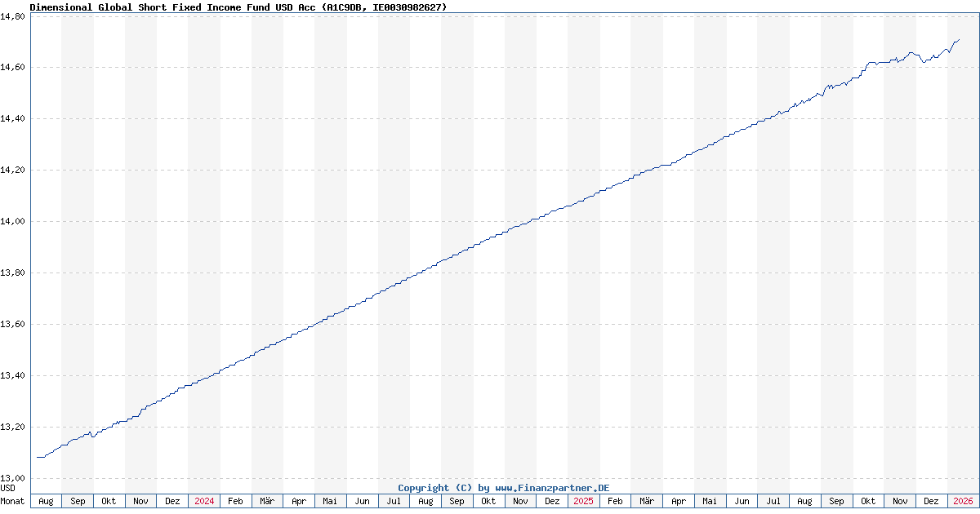Screen dimensions: 980x514
Task: Click the "Sep" month after first Aug
Action: pos(78,501)
